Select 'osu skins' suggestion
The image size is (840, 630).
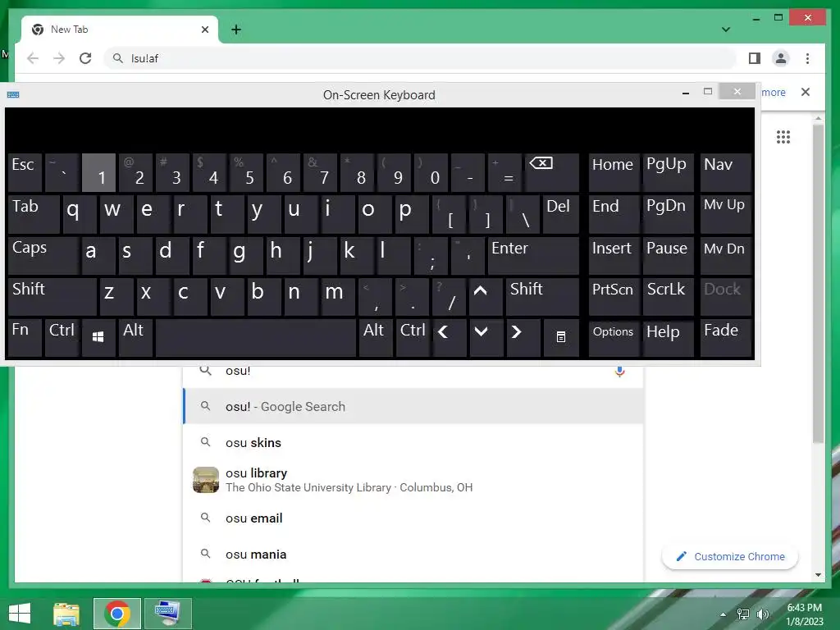(413, 442)
